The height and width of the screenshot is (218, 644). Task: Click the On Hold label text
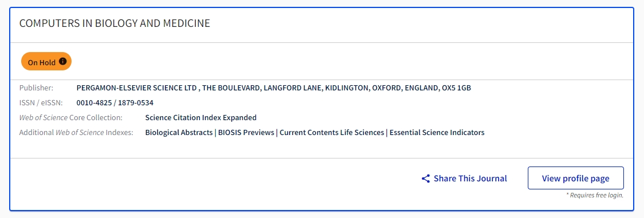[41, 62]
